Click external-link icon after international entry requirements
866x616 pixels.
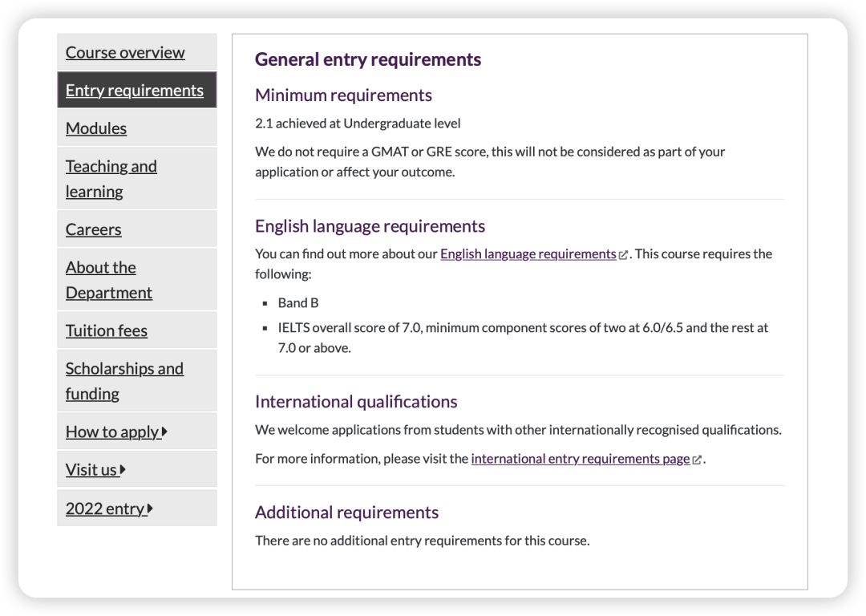[x=697, y=460]
